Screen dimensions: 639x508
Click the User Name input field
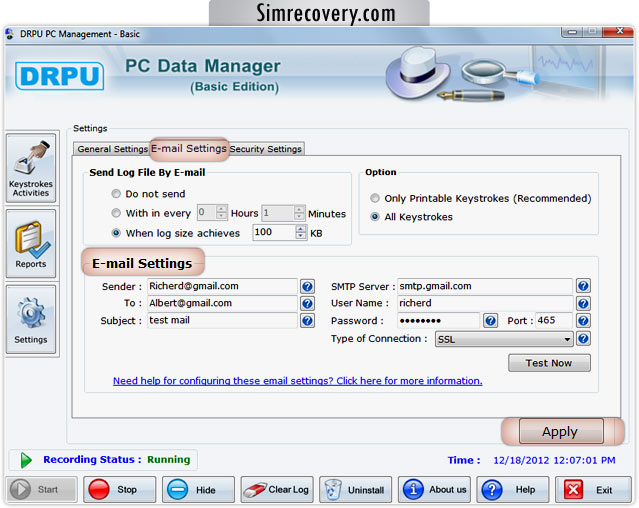485,303
